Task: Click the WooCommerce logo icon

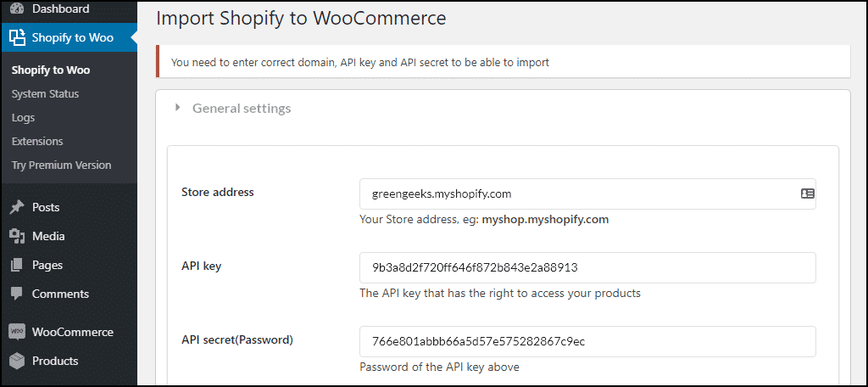Action: (x=17, y=332)
